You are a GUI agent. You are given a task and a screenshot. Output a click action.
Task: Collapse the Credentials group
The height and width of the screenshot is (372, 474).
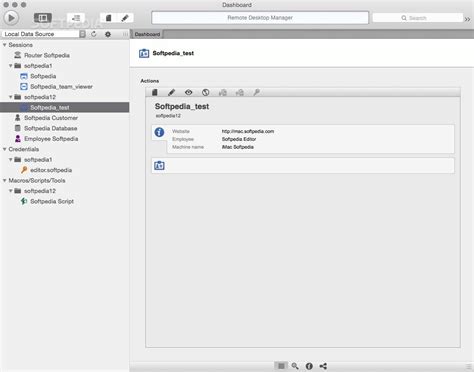pyautogui.click(x=5, y=149)
